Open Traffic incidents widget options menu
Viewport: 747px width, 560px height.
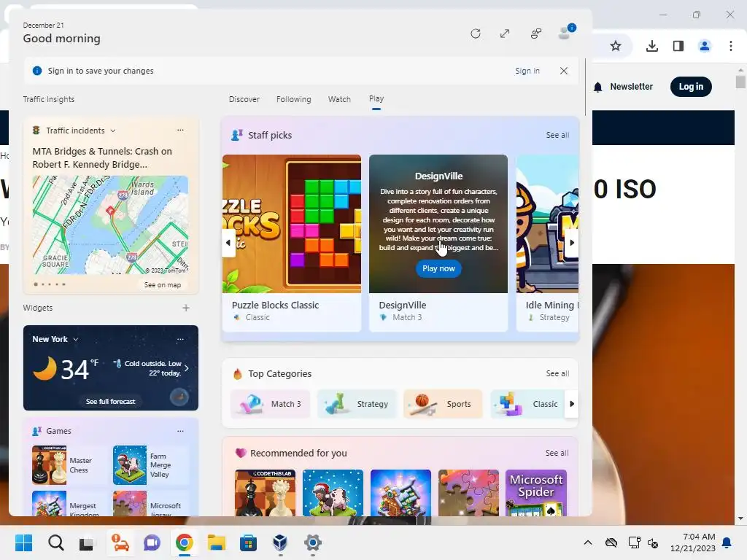coord(180,130)
